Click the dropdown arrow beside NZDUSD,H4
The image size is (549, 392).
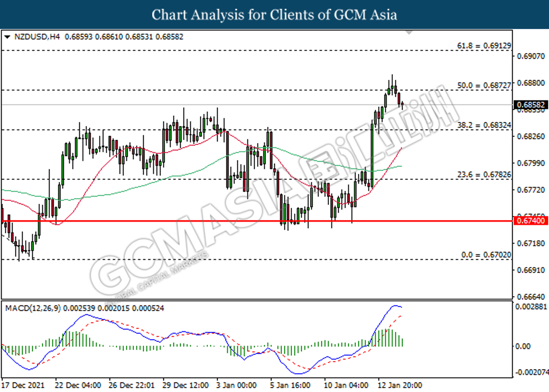pyautogui.click(x=7, y=37)
